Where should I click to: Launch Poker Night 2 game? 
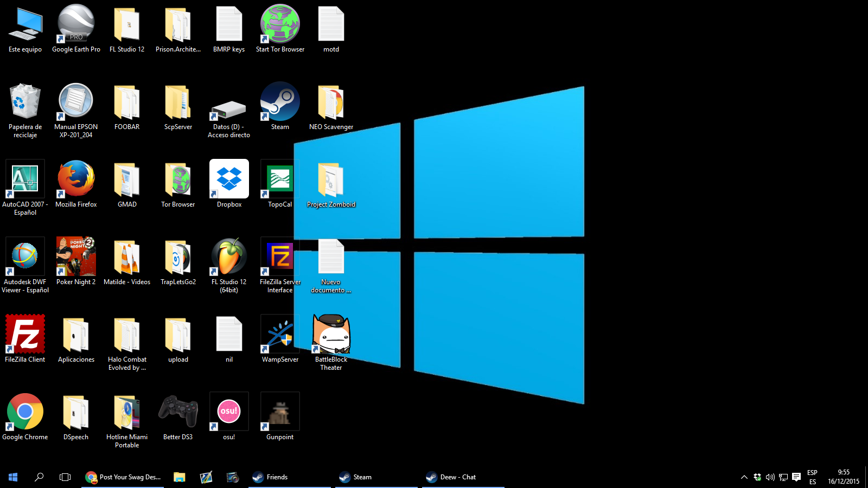click(76, 262)
